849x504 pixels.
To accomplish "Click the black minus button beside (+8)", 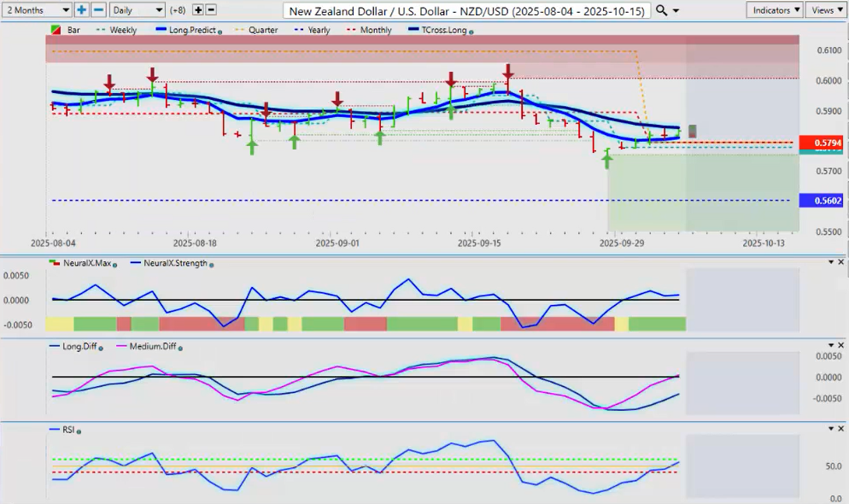I will click(x=211, y=10).
